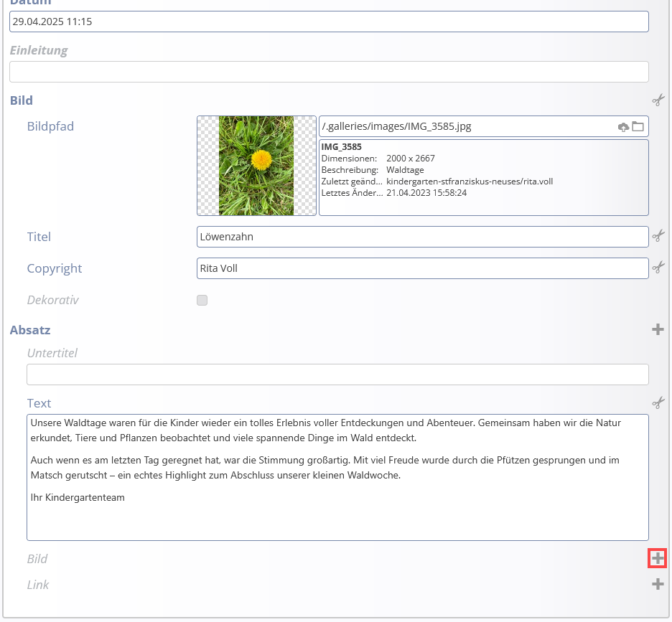The width and height of the screenshot is (672, 622).
Task: Add a Bild to the paragraph via plus
Action: pyautogui.click(x=658, y=558)
